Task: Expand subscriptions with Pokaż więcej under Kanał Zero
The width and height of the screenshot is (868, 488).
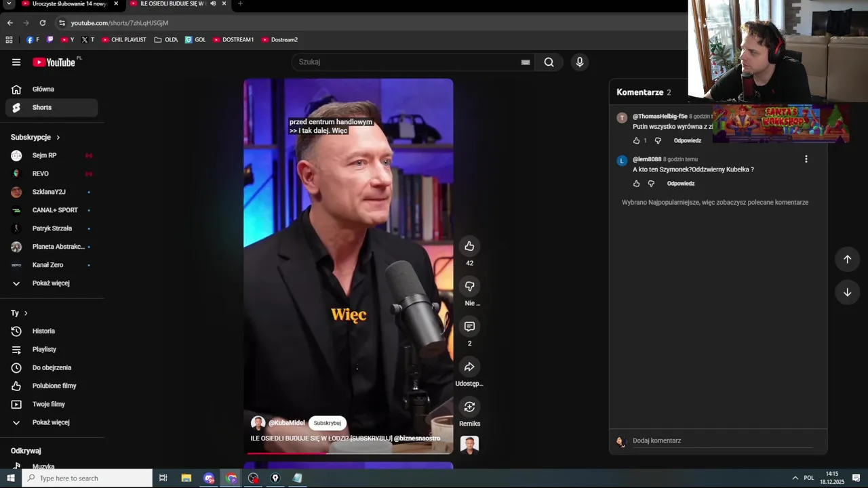Action: click(51, 283)
